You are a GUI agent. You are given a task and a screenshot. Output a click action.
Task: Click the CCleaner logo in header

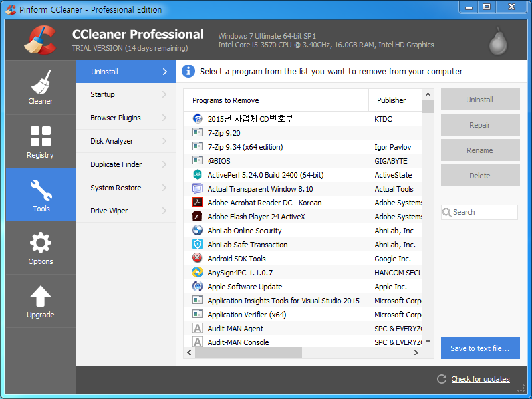click(40, 40)
